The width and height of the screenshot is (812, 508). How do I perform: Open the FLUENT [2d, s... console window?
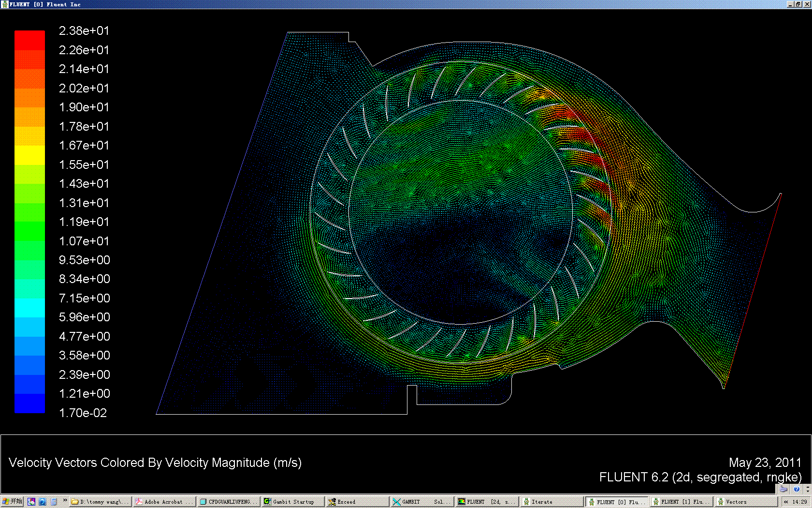(487, 502)
